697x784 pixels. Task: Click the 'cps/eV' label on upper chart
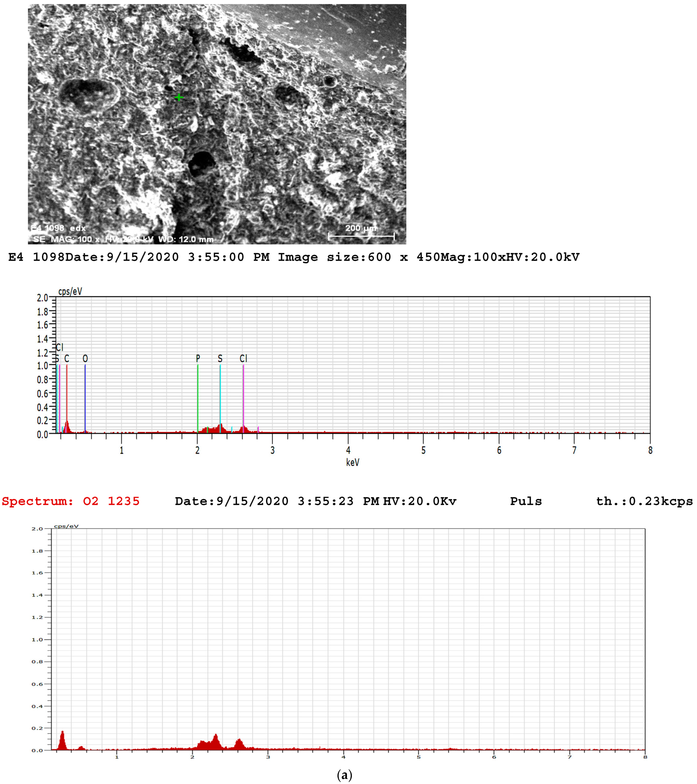point(70,291)
